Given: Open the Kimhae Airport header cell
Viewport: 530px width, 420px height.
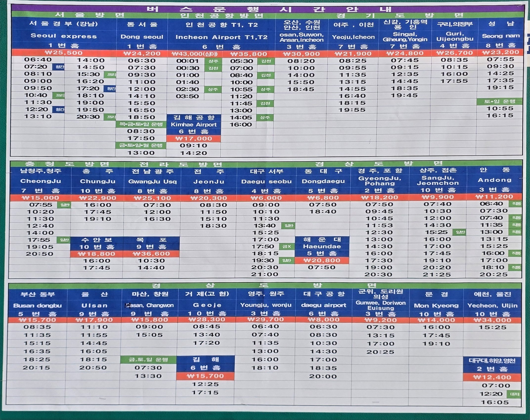Looking at the screenshot, I should tap(194, 125).
